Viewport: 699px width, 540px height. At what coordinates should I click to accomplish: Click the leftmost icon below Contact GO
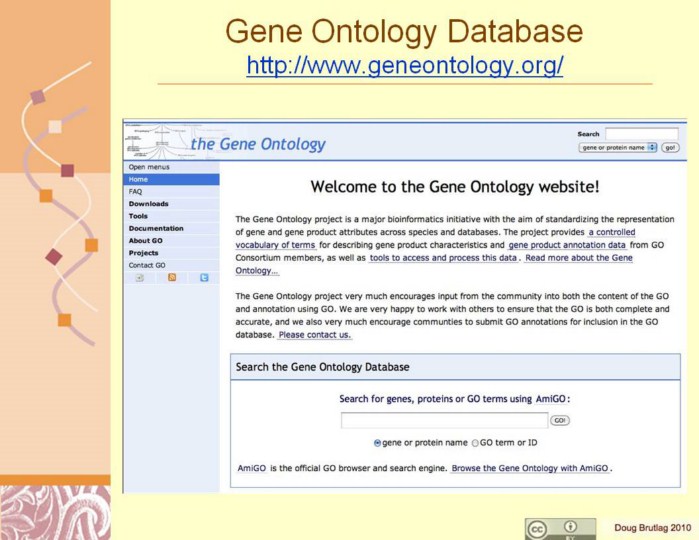[x=140, y=278]
